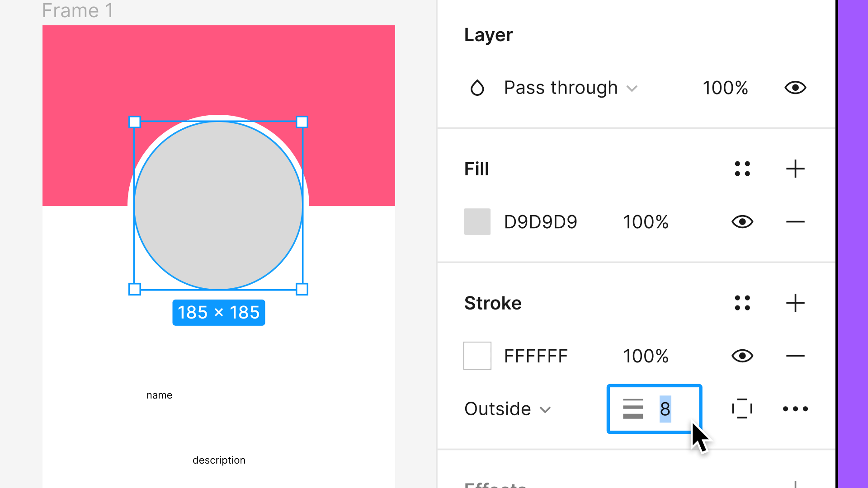Open the fill styles library icon
Screen dimensions: 868x488
coord(742,169)
